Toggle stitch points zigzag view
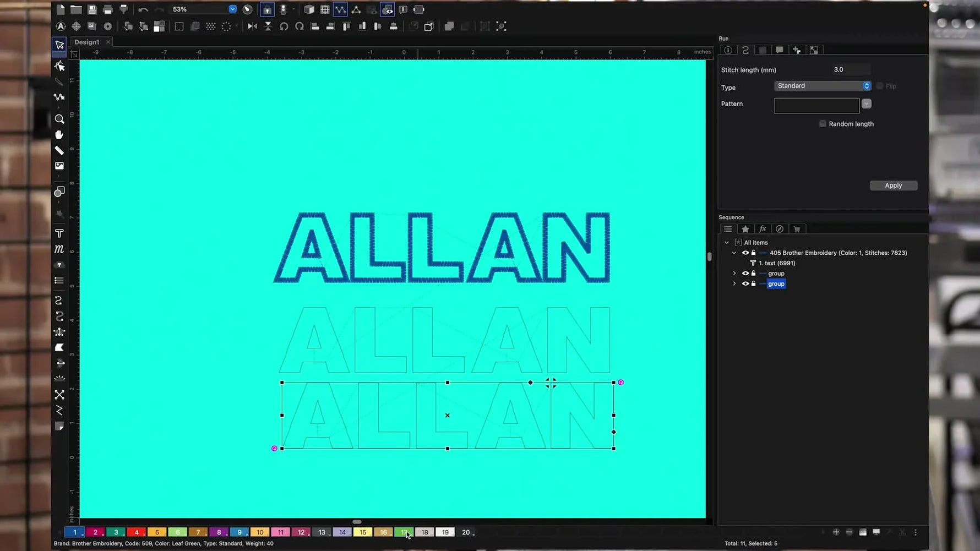The height and width of the screenshot is (551, 980). (x=341, y=9)
